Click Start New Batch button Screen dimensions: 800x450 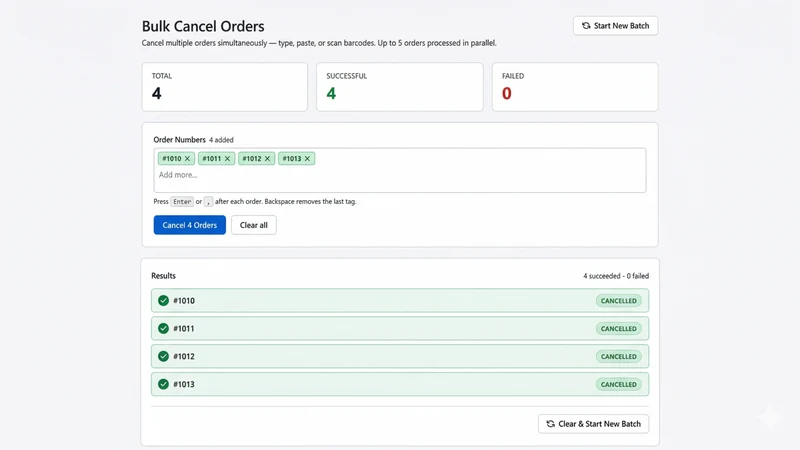[615, 26]
